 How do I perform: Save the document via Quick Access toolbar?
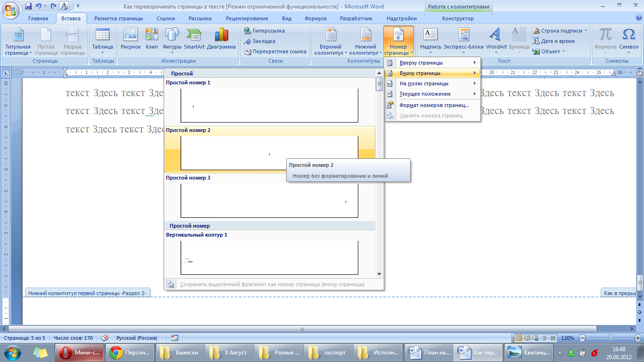click(x=28, y=7)
